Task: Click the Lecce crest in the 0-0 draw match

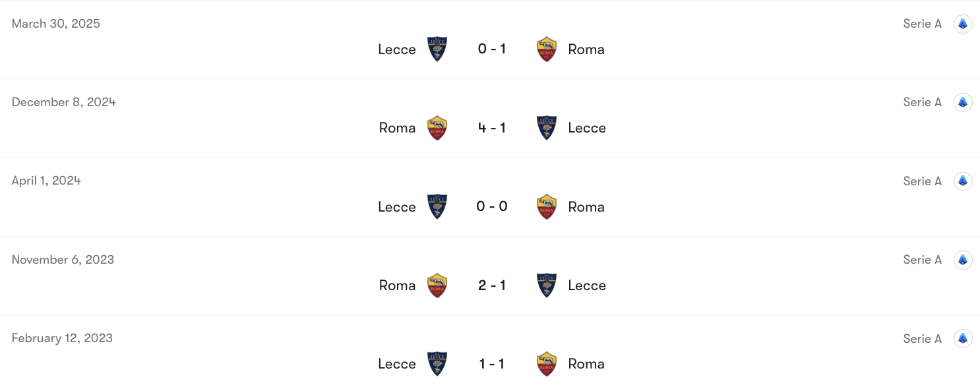Action: click(x=437, y=206)
